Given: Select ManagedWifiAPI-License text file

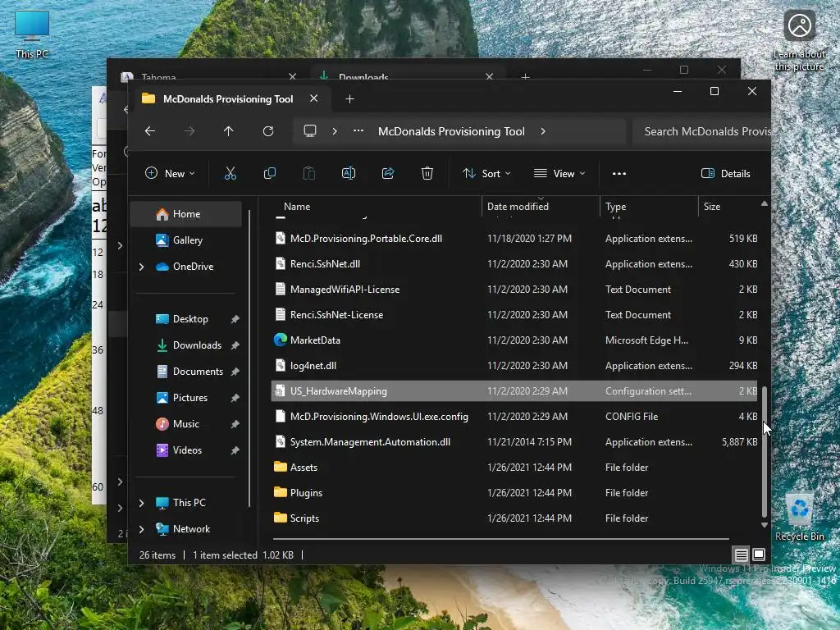Looking at the screenshot, I should tap(514, 290).
